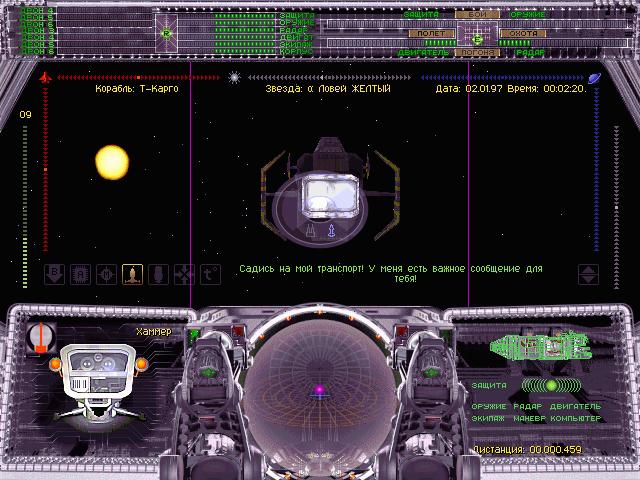The image size is (640, 480).
Task: Select ЭКИПАЖ in the bottom-right panel
Action: point(490,418)
